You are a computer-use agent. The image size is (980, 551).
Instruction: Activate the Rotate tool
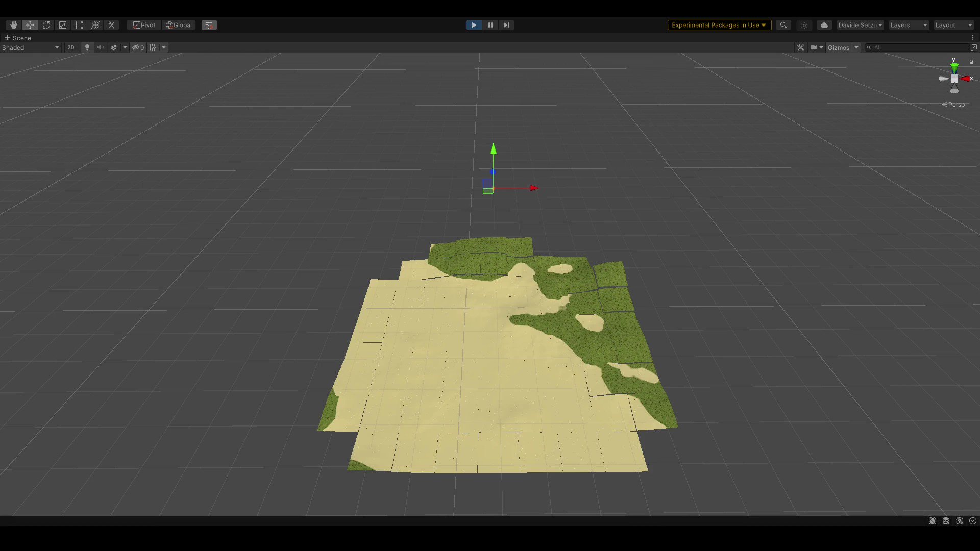point(46,25)
